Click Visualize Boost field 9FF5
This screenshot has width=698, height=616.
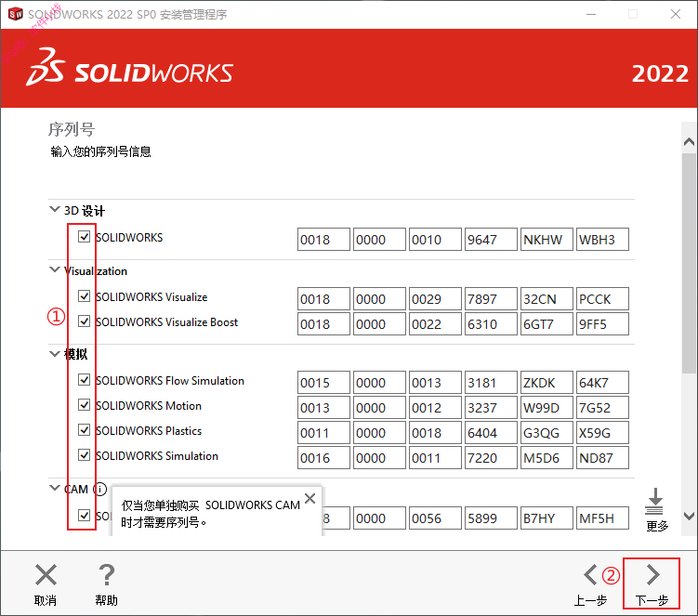[602, 323]
